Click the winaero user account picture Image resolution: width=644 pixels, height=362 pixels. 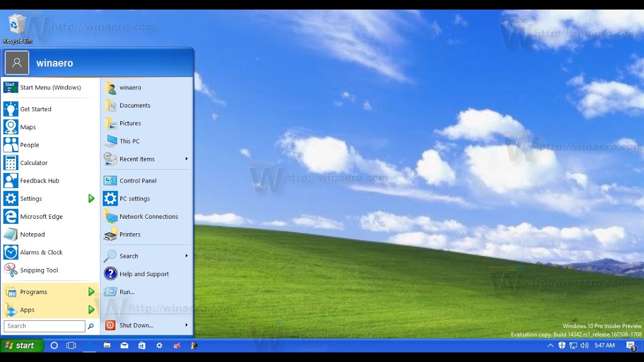click(x=17, y=63)
